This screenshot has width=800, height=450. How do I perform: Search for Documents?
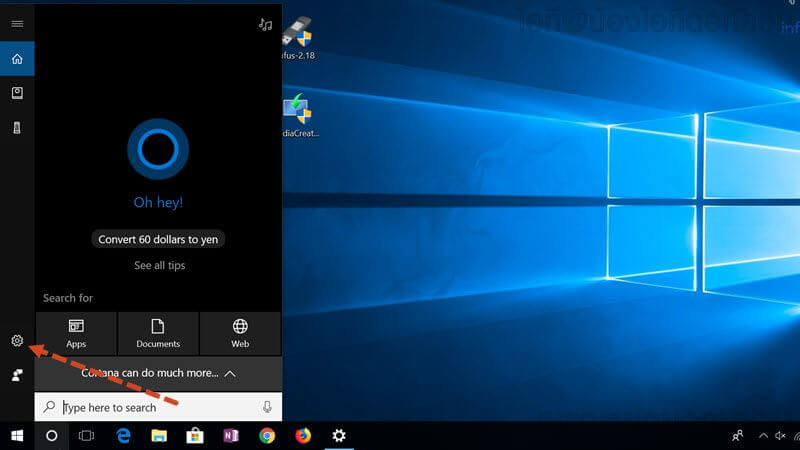click(158, 334)
